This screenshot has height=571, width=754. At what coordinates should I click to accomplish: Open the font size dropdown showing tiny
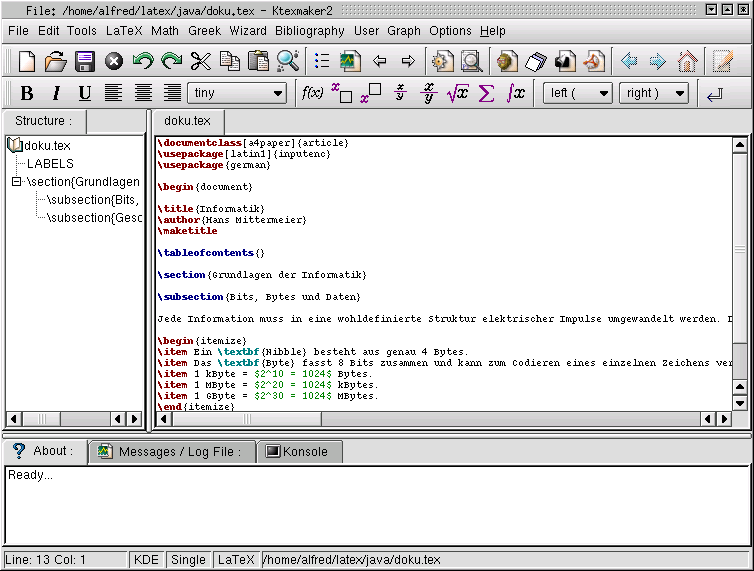click(237, 93)
